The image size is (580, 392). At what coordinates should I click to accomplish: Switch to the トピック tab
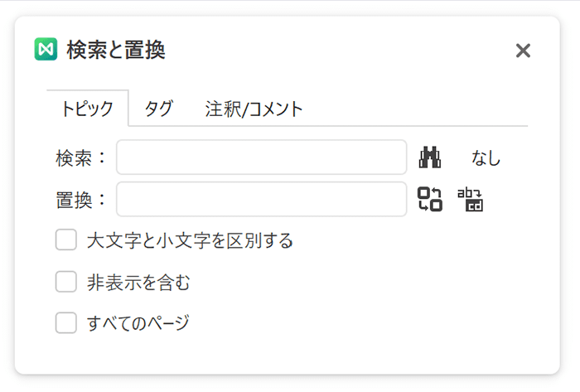tap(88, 109)
